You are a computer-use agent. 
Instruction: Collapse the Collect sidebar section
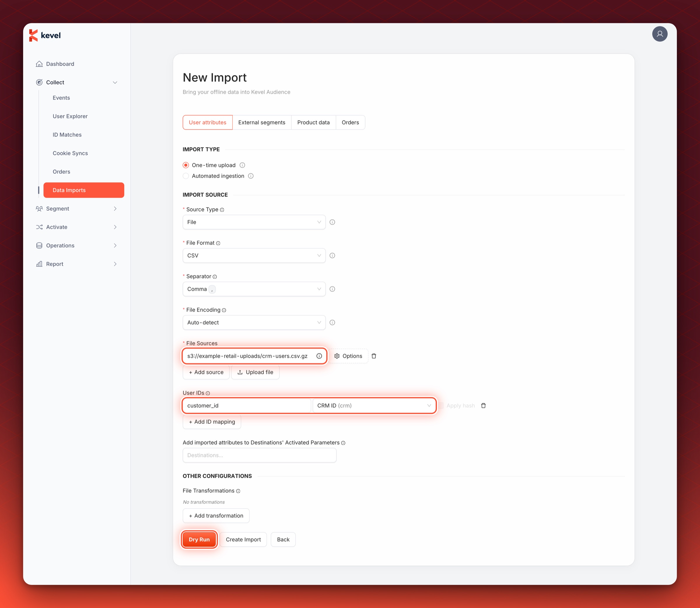tap(77, 82)
